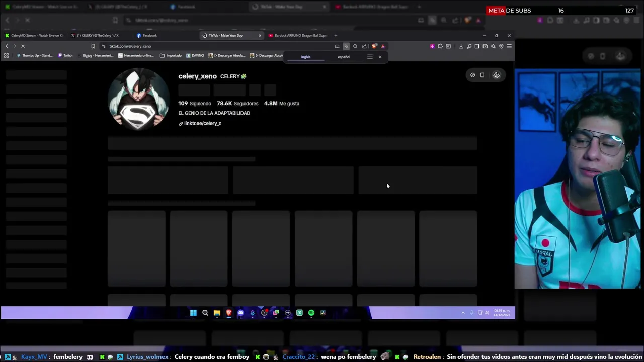Open the browser main hamburger menu
The height and width of the screenshot is (362, 644).
point(509,46)
